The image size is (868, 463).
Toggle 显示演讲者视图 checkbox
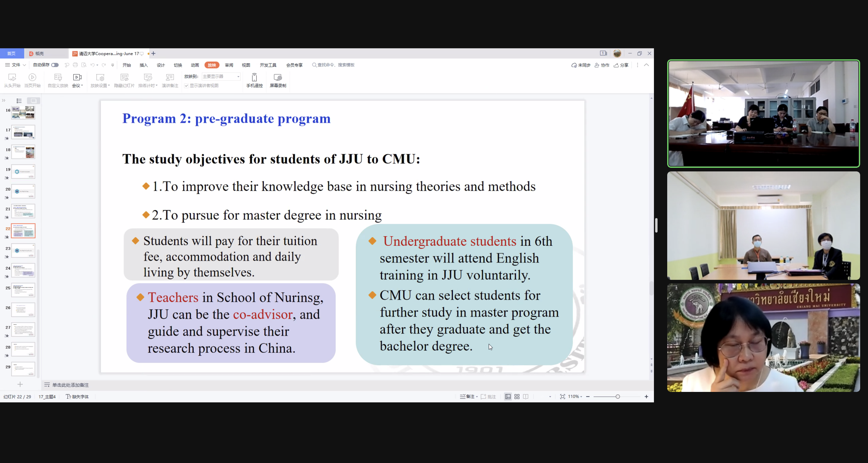pos(186,86)
